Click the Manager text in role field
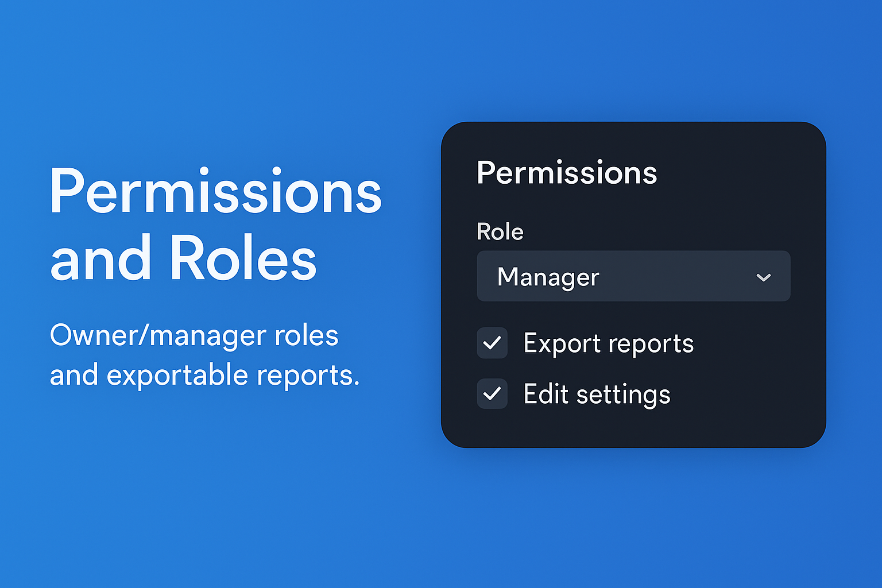 548,277
